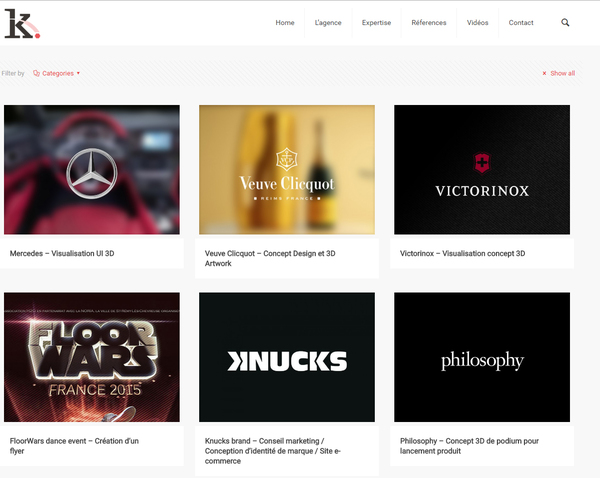Open the philosophy project thumbnail
This screenshot has height=478, width=600.
[482, 357]
